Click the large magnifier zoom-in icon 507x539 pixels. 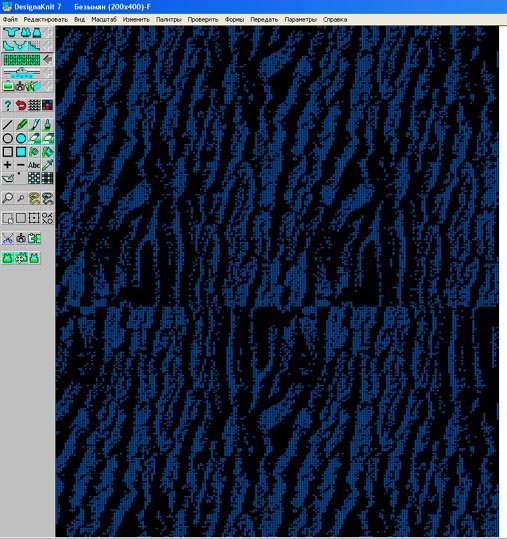8,198
